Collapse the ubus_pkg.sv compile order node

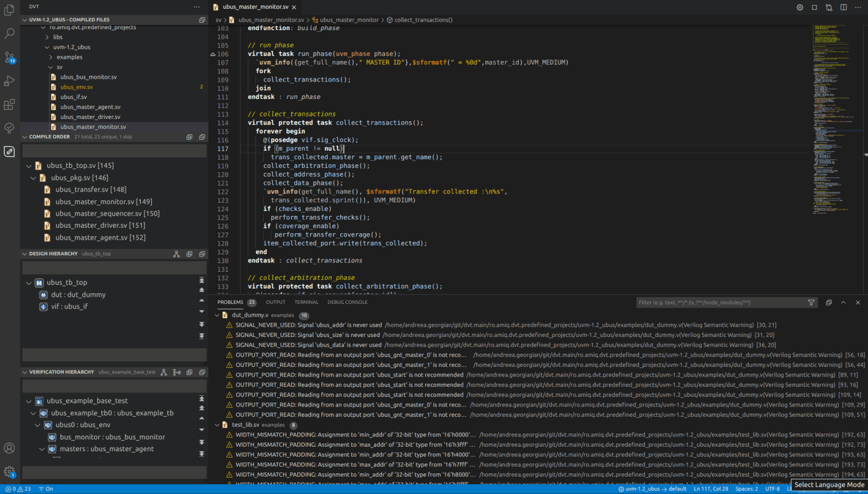[x=33, y=178]
